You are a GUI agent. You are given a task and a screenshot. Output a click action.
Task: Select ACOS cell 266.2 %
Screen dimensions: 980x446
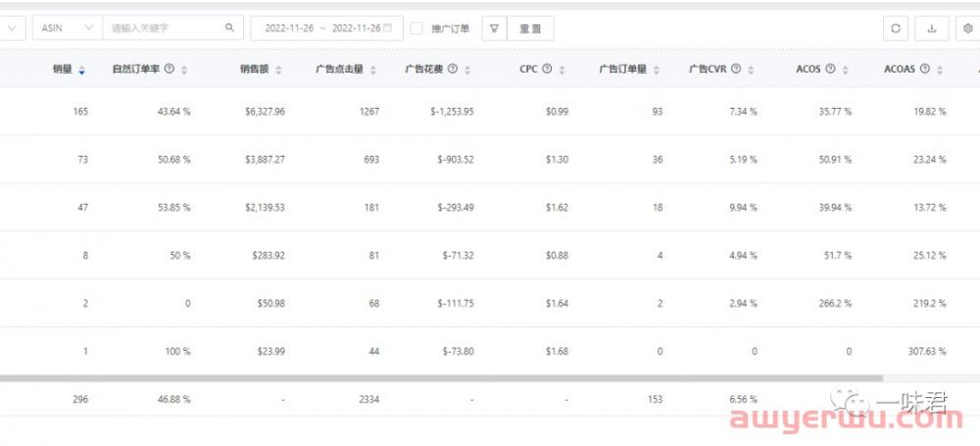(835, 304)
